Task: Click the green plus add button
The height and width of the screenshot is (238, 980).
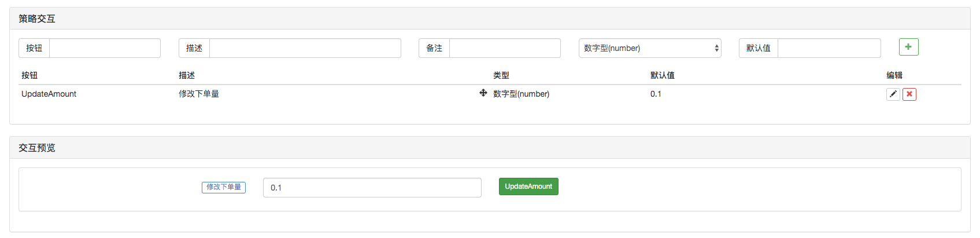Action: coord(908,47)
